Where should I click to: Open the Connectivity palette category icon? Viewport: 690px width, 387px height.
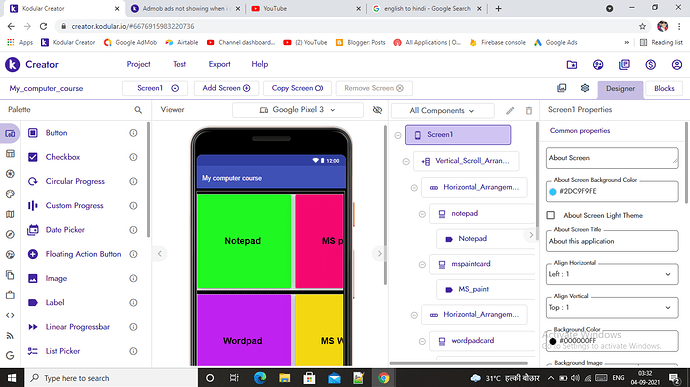click(x=10, y=335)
